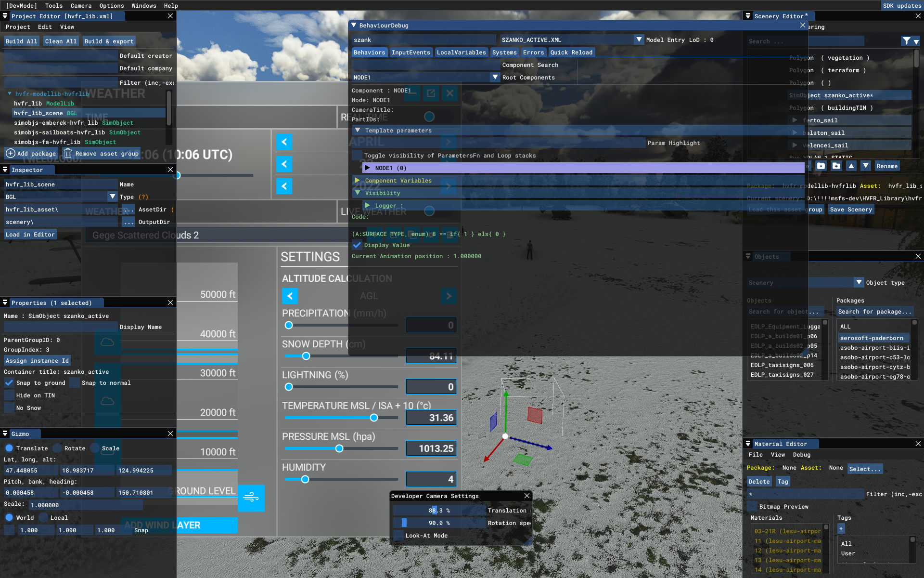Click the wind layer icon at ground level
This screenshot has width=924, height=578.
point(251,498)
